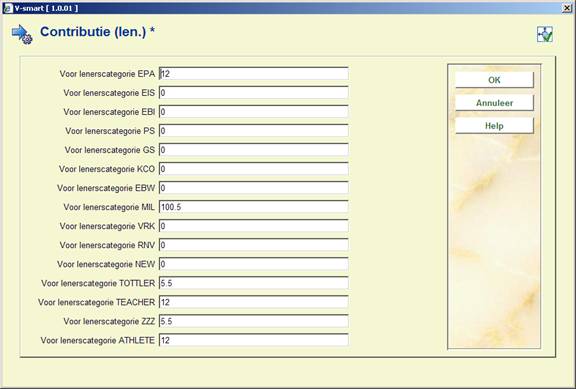Click the MIL field showing 100.5
This screenshot has width=576, height=389.
click(x=253, y=207)
